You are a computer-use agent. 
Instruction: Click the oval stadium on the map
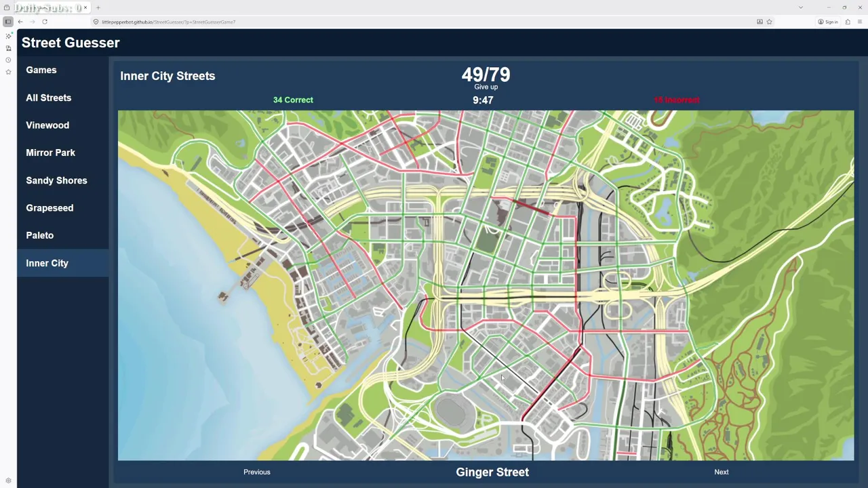(451, 411)
